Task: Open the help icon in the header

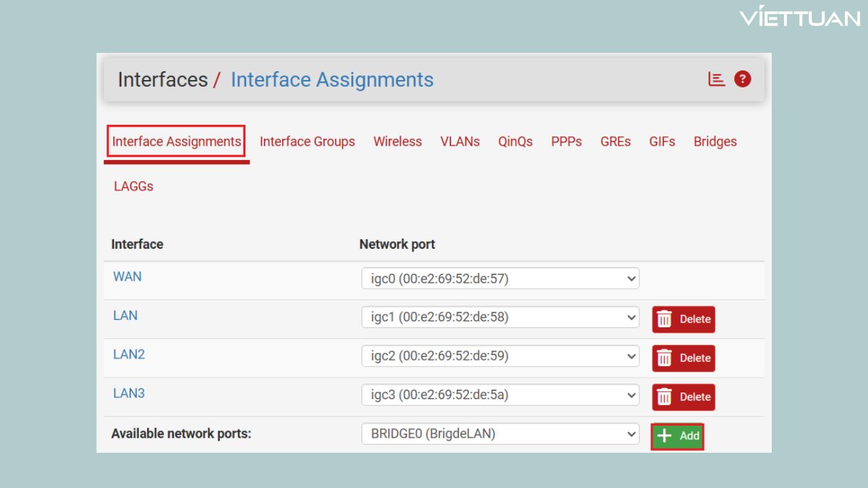Action: [x=743, y=79]
